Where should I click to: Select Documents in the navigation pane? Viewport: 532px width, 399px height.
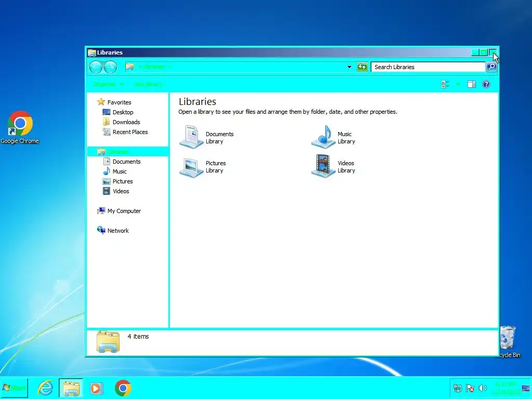122,162
